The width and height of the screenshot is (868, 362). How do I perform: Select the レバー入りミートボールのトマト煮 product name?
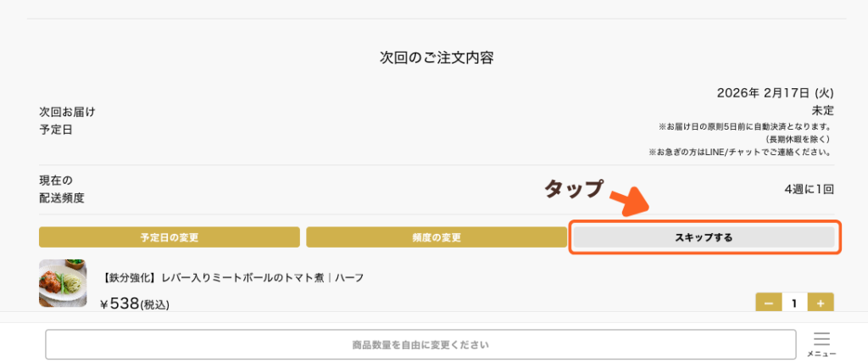pyautogui.click(x=233, y=277)
